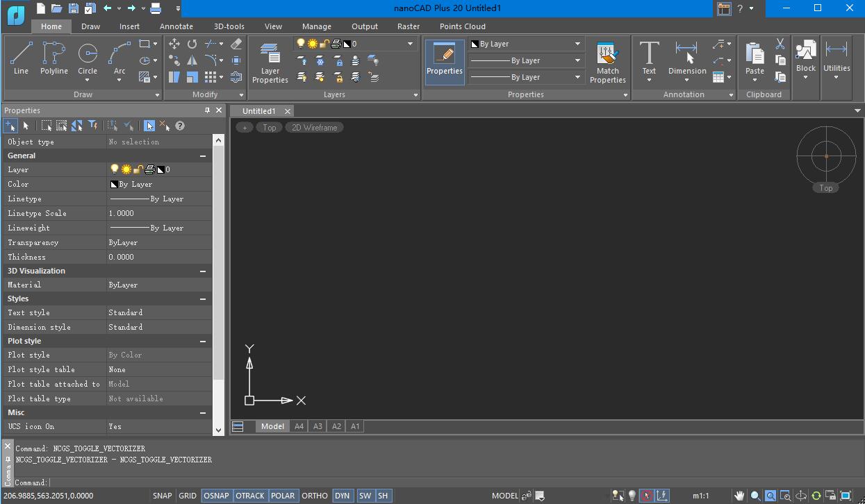Toggle DYN dynamic input
Screen dimensions: 865x504
click(342, 496)
